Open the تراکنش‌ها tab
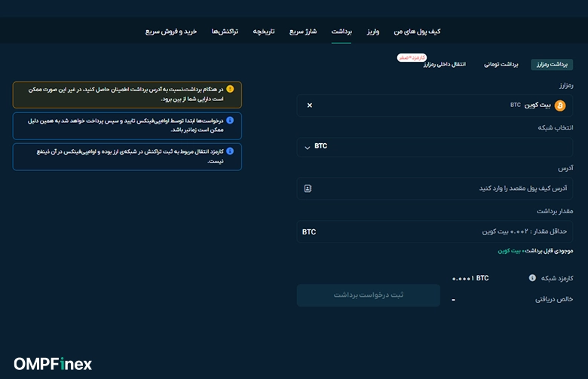This screenshot has width=588, height=379. pos(225,32)
